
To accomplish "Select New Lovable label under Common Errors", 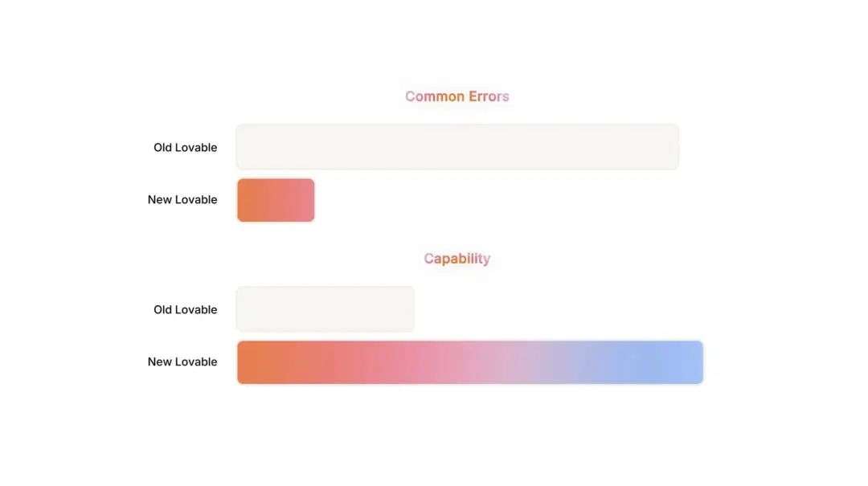I will point(182,200).
